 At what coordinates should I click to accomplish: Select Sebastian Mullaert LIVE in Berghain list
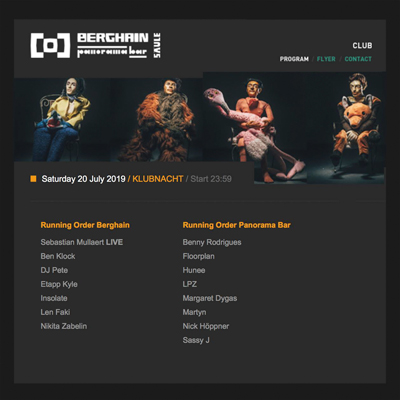(x=82, y=242)
